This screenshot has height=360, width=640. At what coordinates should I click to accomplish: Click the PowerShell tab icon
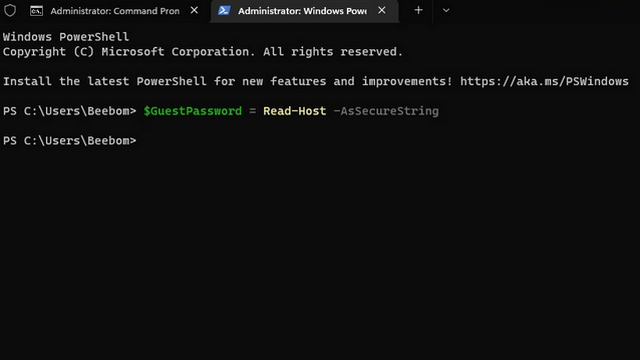[224, 11]
